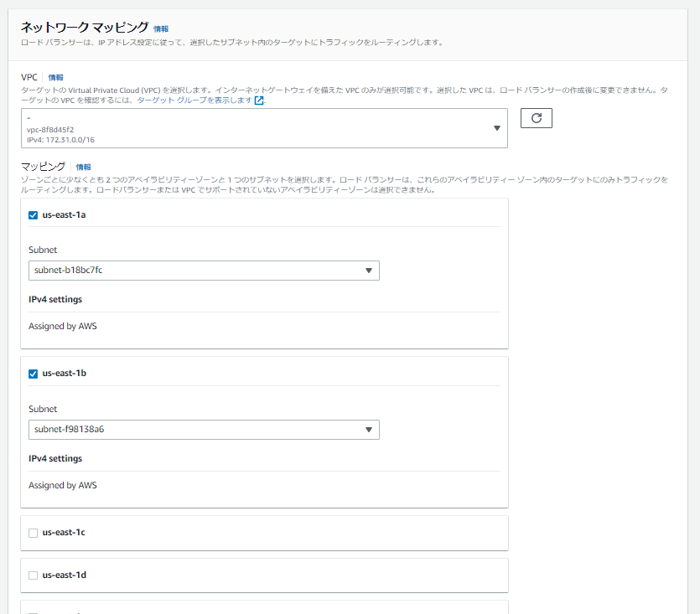
Task: Follow the ターゲットグループを表示します link
Action: (x=194, y=101)
